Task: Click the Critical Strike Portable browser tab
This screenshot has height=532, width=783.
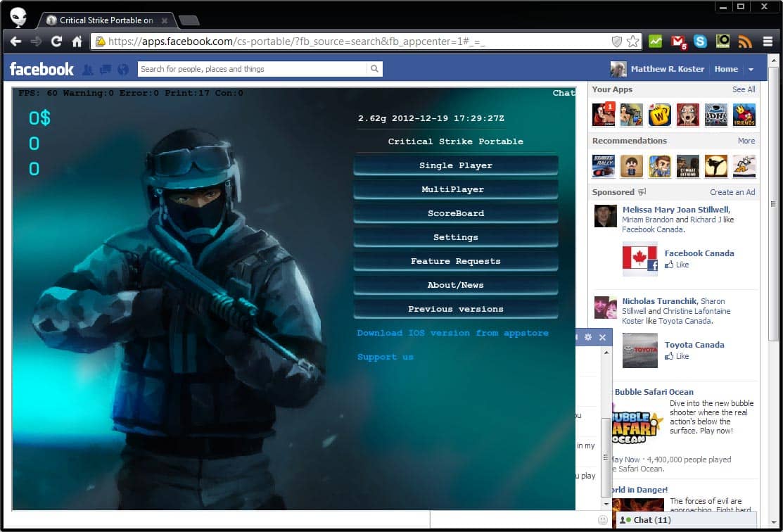Action: 106,20
